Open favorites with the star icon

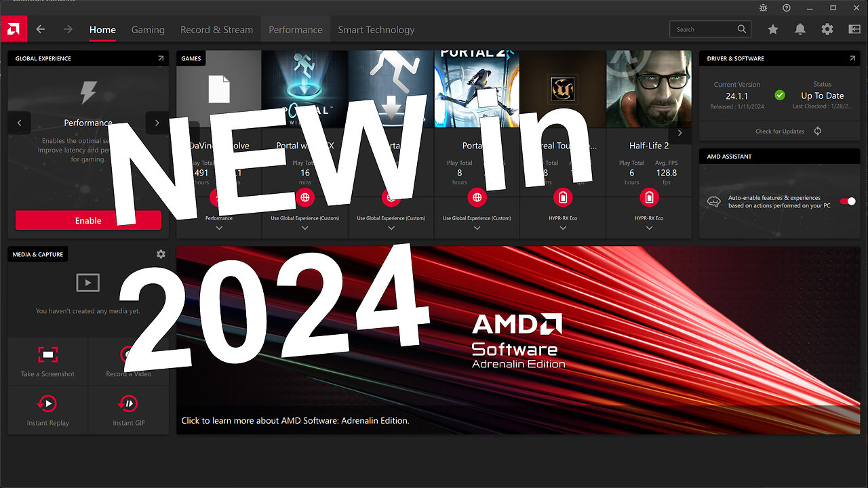click(x=773, y=29)
